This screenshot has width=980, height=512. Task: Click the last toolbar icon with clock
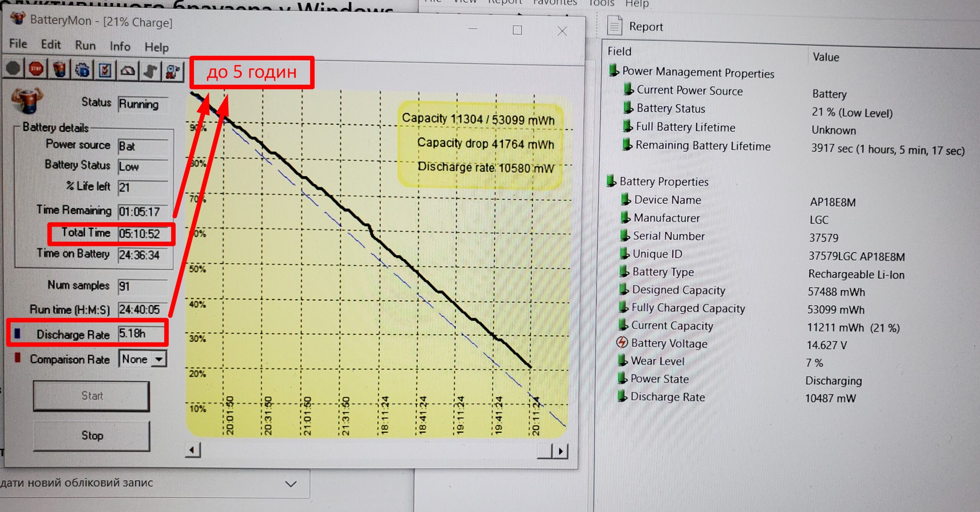coord(173,72)
